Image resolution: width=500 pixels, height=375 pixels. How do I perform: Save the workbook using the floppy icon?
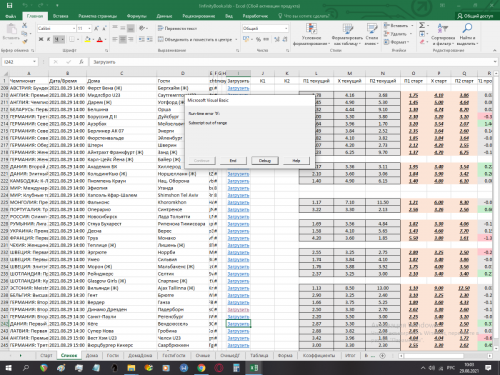tap(9, 6)
